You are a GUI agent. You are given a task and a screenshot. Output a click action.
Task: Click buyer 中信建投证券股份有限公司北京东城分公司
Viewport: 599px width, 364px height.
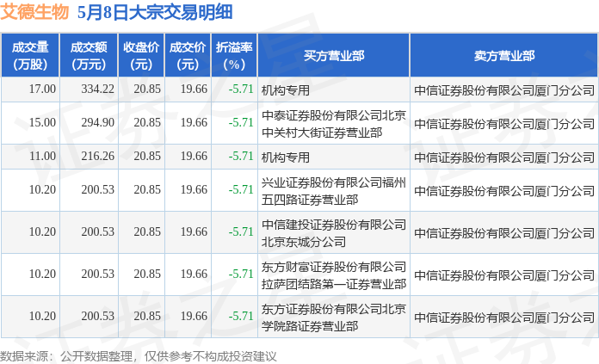click(x=334, y=233)
